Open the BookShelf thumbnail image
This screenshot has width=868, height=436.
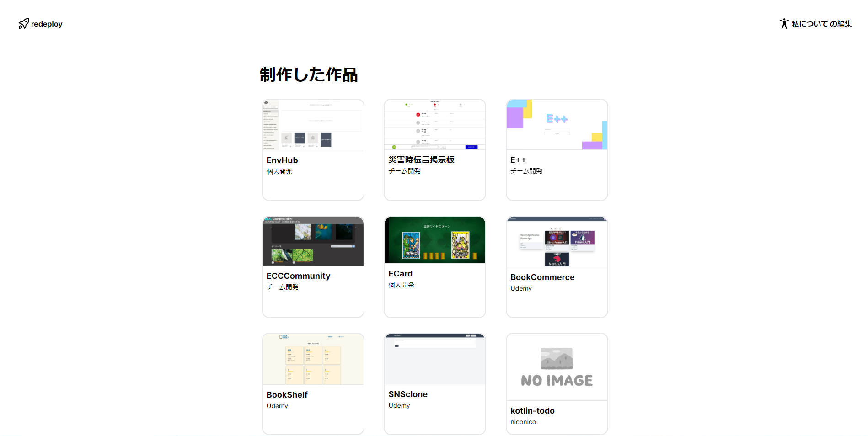click(313, 359)
